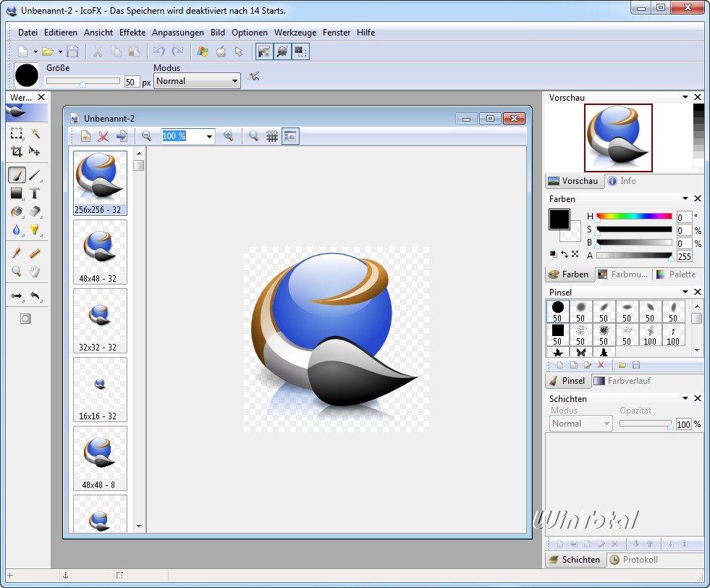
Task: Select the brush tool in toolbox
Action: click(17, 175)
